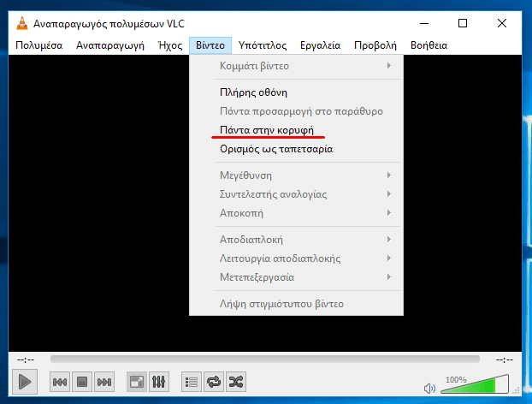Expand the Συντελεστής αναλογίας submenu
The width and height of the screenshot is (532, 404).
pos(296,194)
